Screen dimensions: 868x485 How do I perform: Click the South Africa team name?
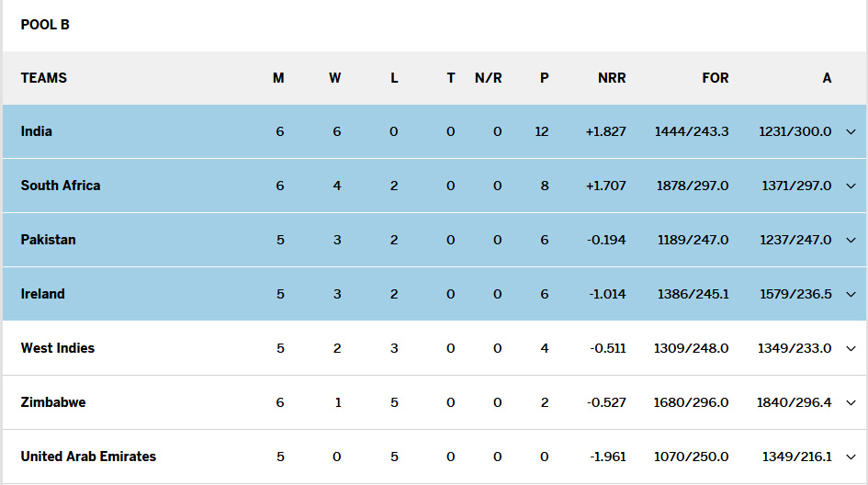point(61,186)
